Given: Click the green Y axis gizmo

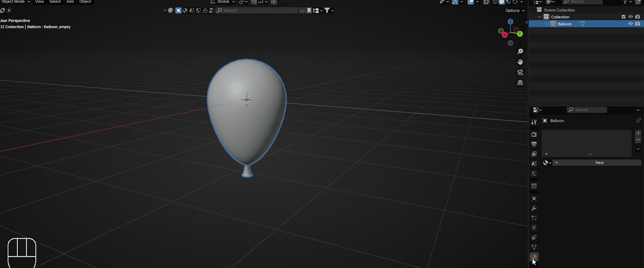Looking at the screenshot, I should point(520,34).
